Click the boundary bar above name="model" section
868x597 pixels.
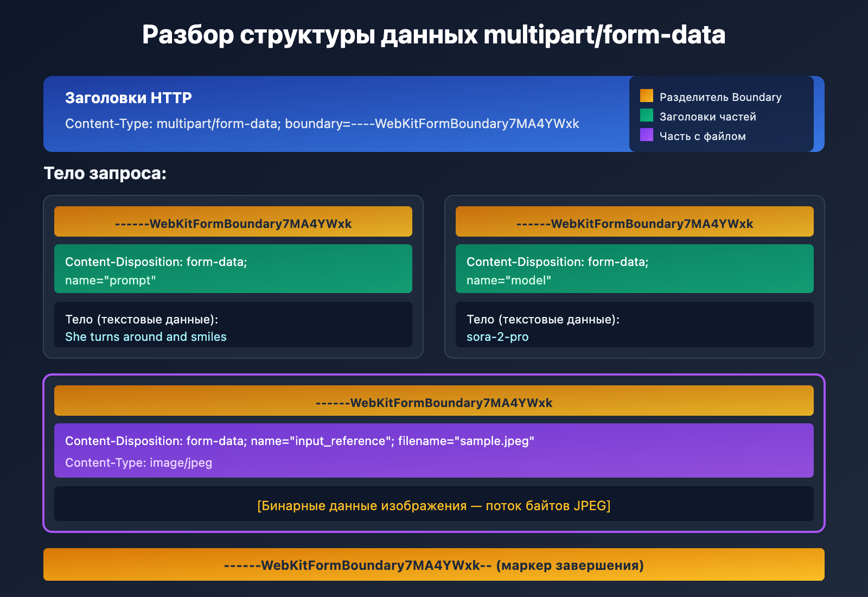click(x=635, y=221)
